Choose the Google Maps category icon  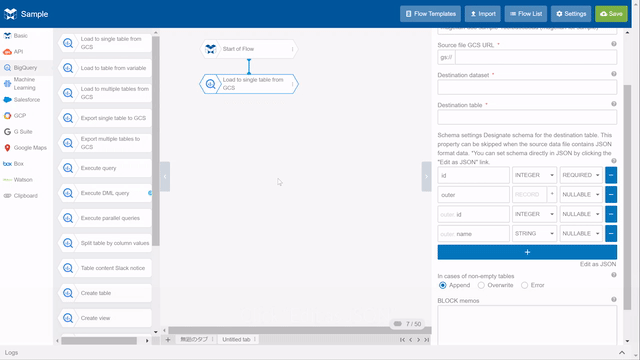[7, 148]
